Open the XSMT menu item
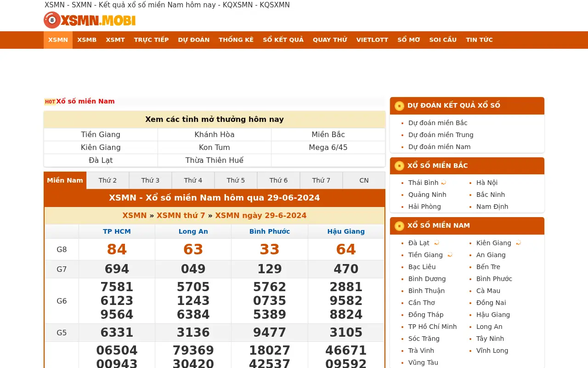This screenshot has width=588, height=368. click(x=115, y=40)
